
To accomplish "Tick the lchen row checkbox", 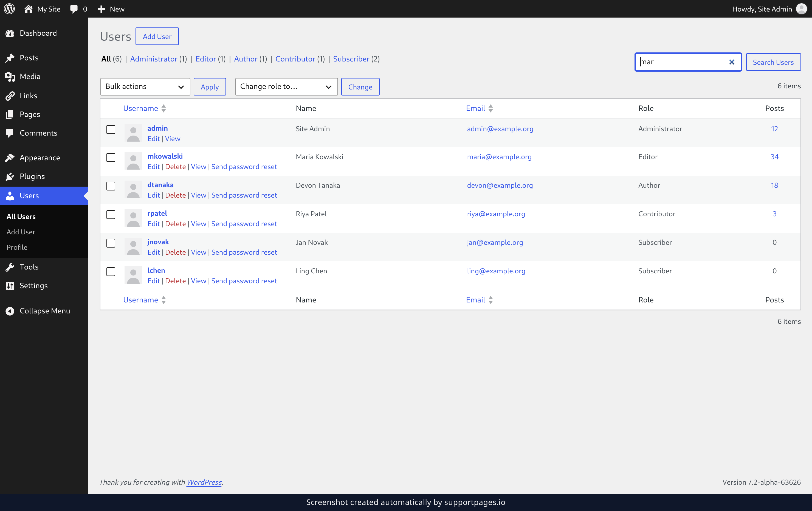I will 111,271.
